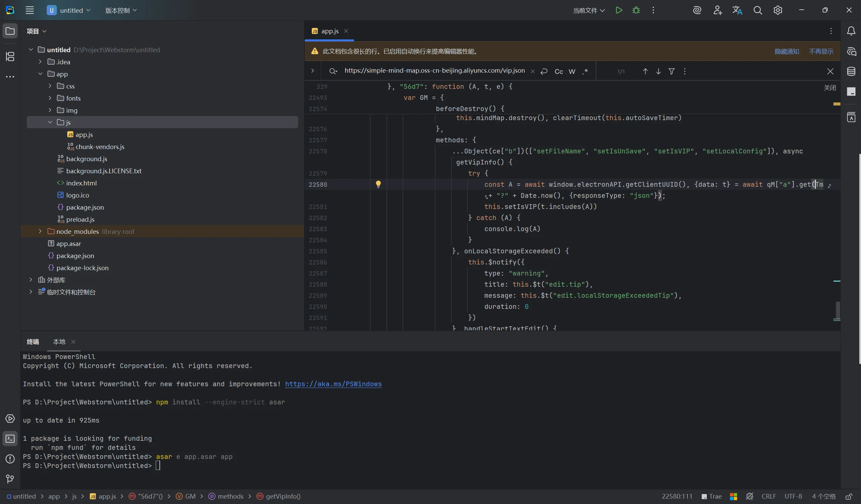This screenshot has height=504, width=861.
Task: Click the search text input field
Action: pyautogui.click(x=434, y=71)
